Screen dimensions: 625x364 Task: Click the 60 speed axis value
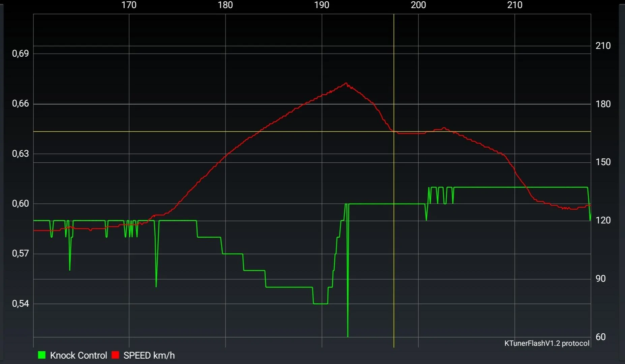[x=601, y=337]
